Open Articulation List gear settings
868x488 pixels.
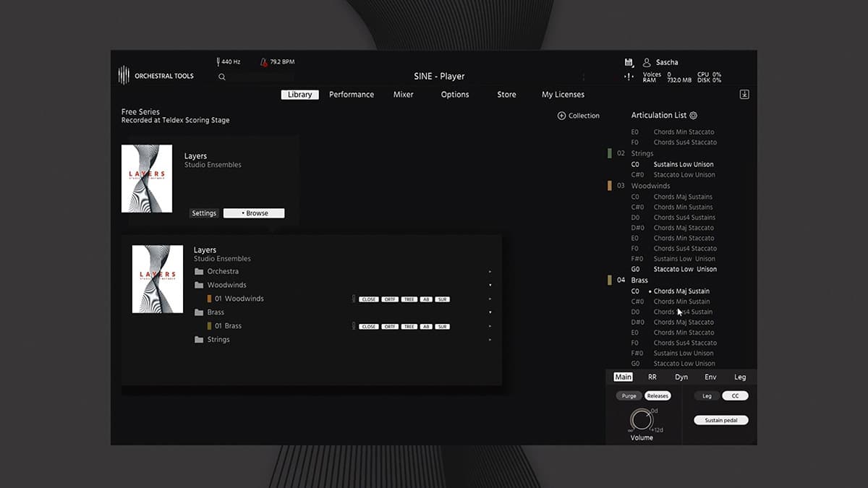(693, 116)
